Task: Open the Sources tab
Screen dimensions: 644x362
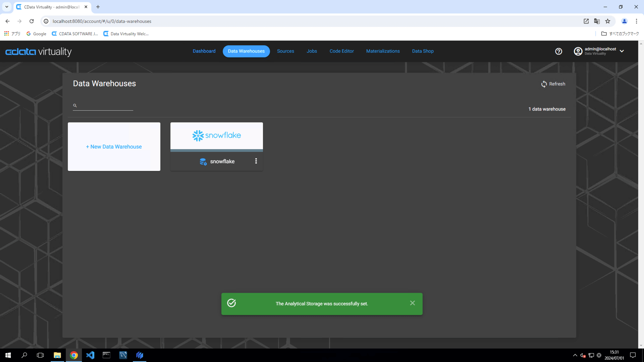Action: [x=285, y=51]
